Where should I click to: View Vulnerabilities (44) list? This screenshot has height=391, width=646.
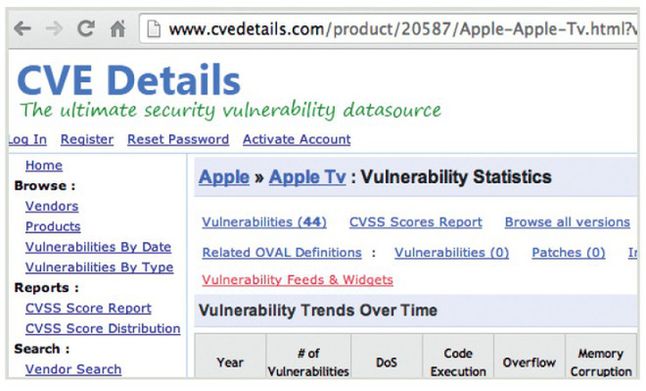coord(264,222)
